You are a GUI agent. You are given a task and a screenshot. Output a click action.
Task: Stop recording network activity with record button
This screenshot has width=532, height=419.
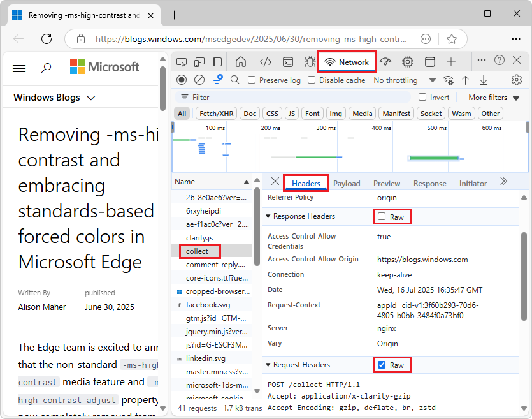coord(180,80)
